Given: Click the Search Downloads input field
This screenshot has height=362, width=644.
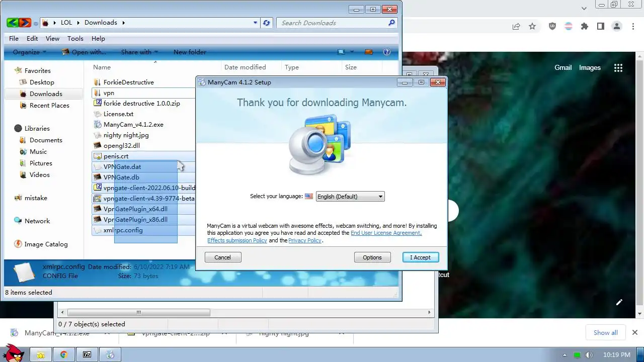Looking at the screenshot, I should point(332,23).
